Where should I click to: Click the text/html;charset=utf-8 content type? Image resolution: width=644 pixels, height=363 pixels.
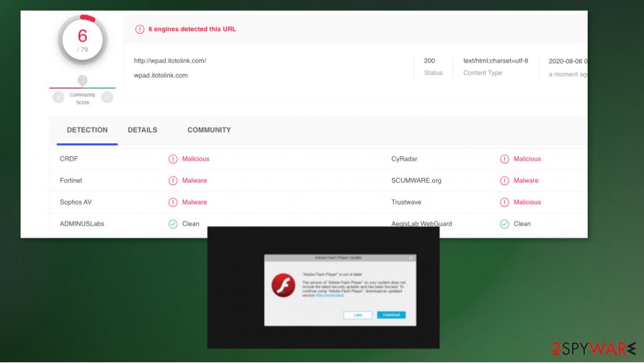[496, 60]
